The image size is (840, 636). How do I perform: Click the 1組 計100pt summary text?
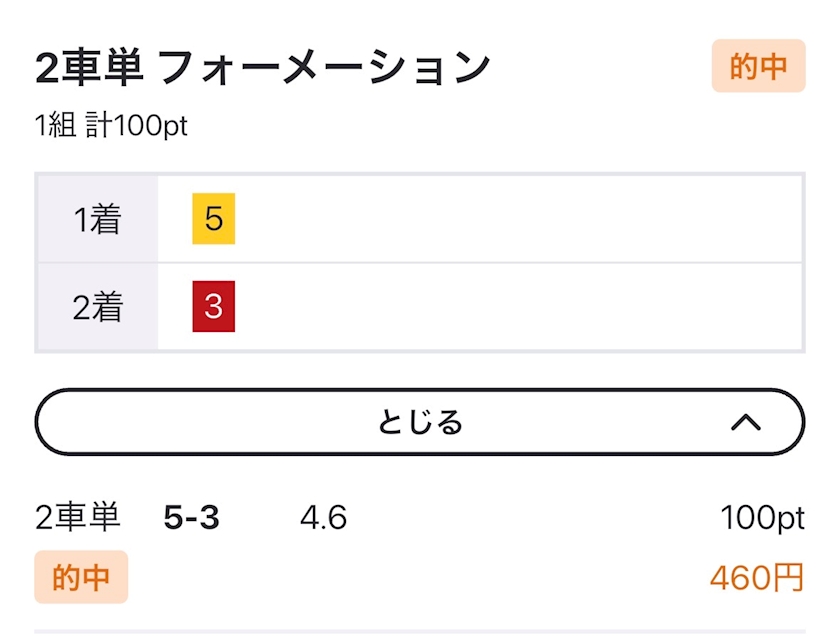click(x=111, y=126)
